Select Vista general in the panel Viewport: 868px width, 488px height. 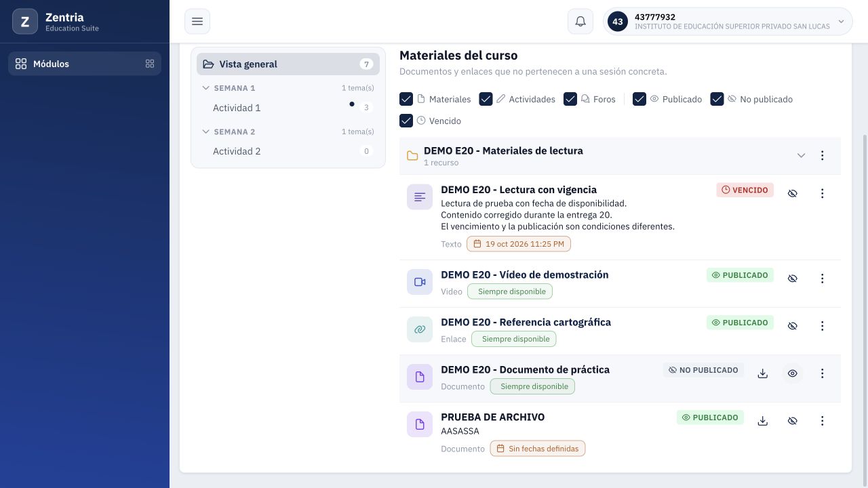pos(288,64)
